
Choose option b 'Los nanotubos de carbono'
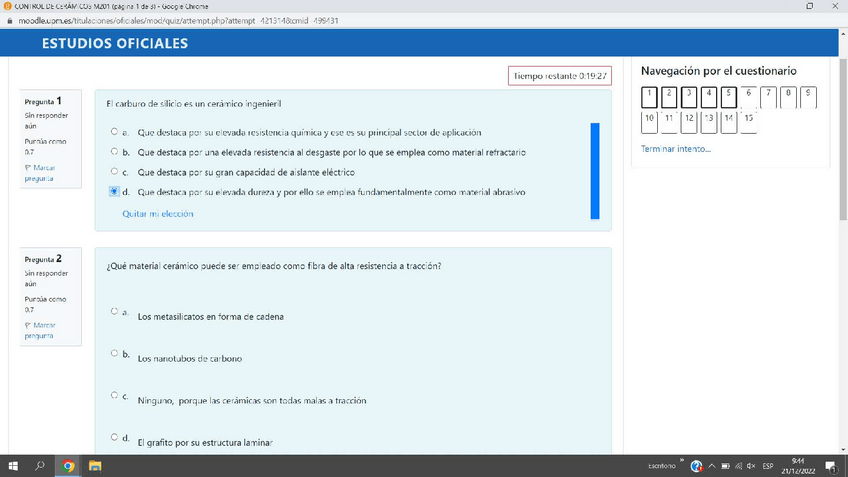(114, 354)
